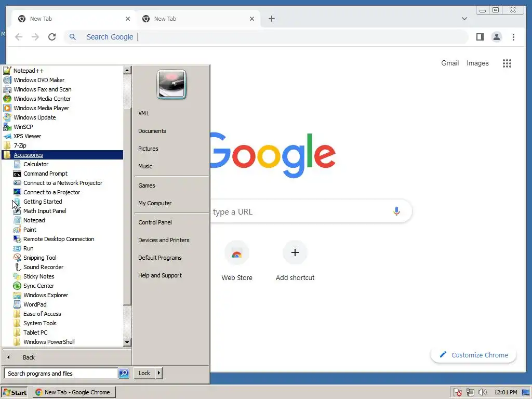Open the Chrome three-dot menu
Image resolution: width=532 pixels, height=399 pixels.
513,37
